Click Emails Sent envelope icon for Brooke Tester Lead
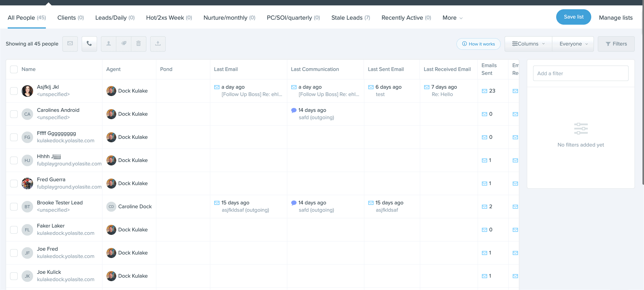644x290 pixels. click(x=485, y=207)
